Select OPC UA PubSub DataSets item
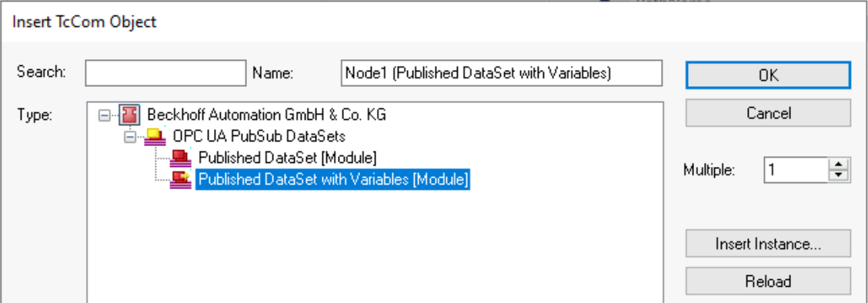 coord(259,136)
